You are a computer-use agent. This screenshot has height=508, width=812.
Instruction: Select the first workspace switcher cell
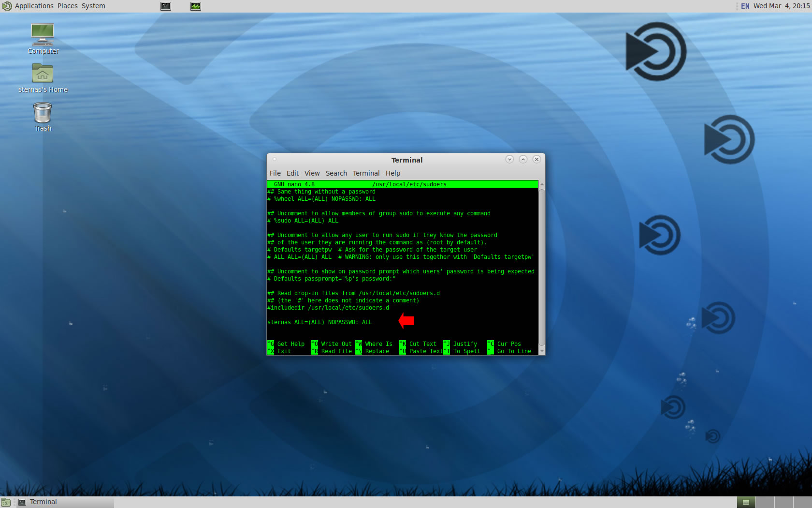[746, 502]
